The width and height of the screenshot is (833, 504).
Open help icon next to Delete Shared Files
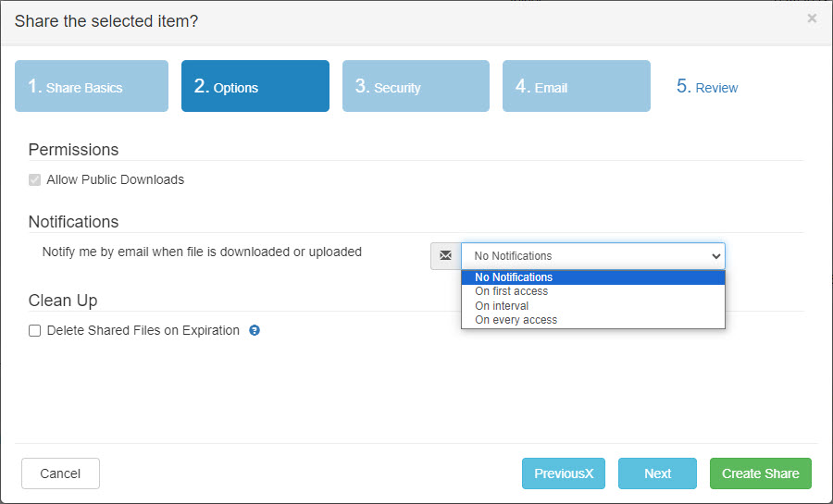[255, 330]
